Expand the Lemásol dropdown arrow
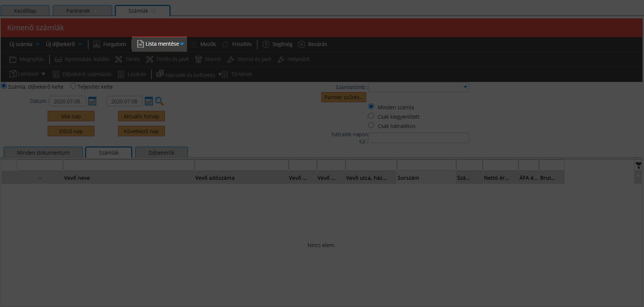This screenshot has width=644, height=307. pos(43,74)
